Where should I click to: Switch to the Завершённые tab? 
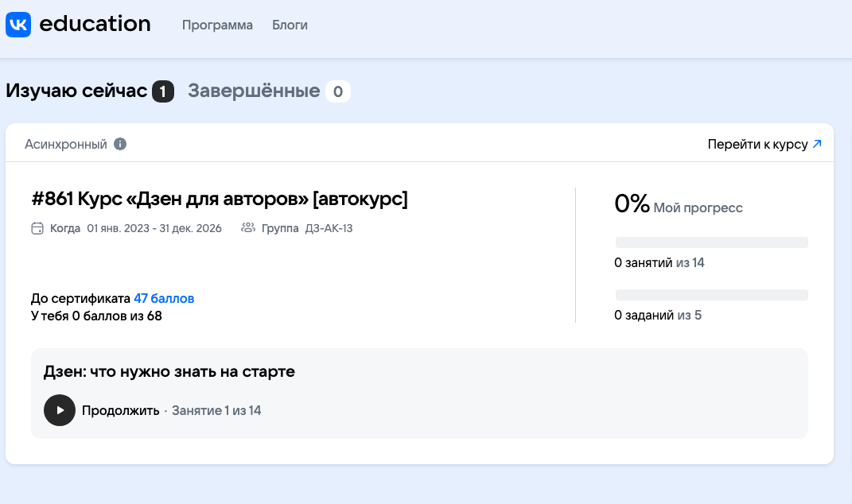point(254,91)
